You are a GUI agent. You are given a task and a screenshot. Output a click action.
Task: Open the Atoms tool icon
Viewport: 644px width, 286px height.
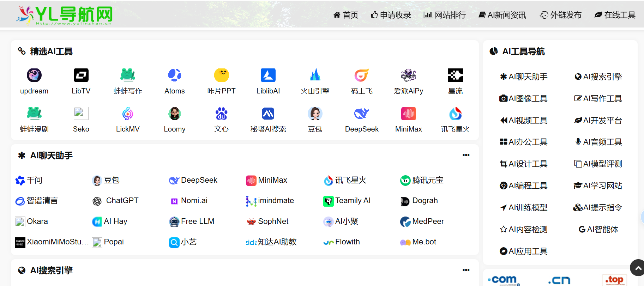(175, 75)
